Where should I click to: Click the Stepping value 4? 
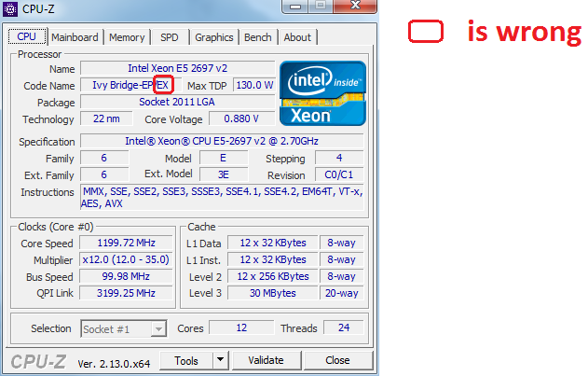pyautogui.click(x=339, y=158)
